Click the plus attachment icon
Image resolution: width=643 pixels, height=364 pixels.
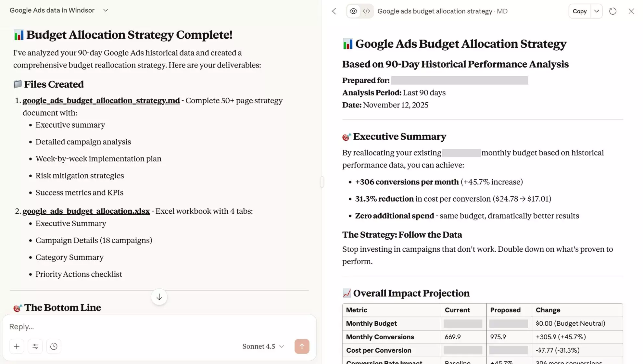point(17,346)
